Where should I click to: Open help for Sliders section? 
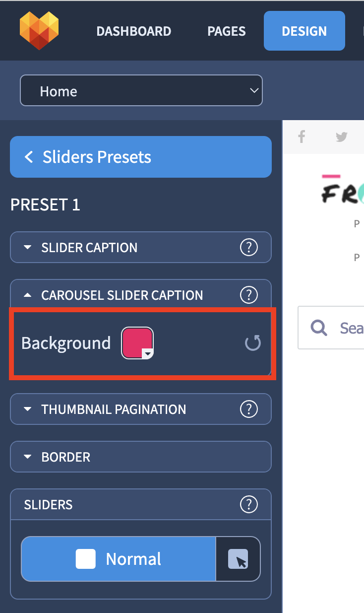pyautogui.click(x=248, y=504)
